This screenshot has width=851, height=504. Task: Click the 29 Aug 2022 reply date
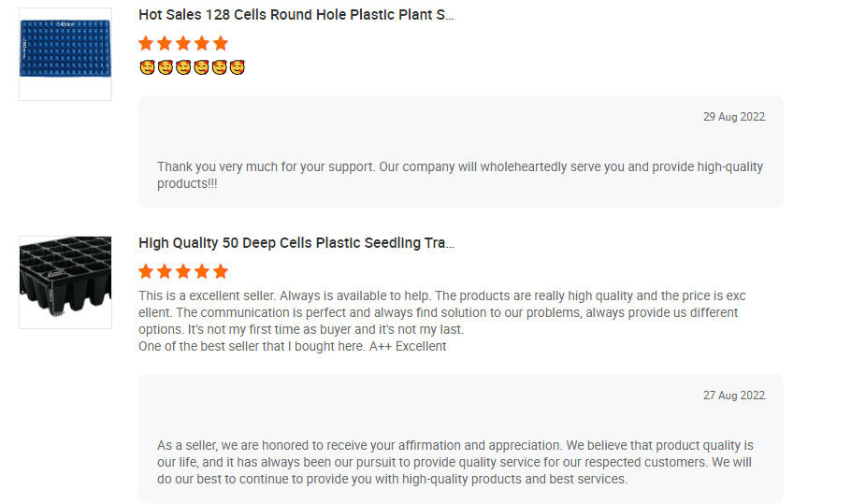(734, 117)
